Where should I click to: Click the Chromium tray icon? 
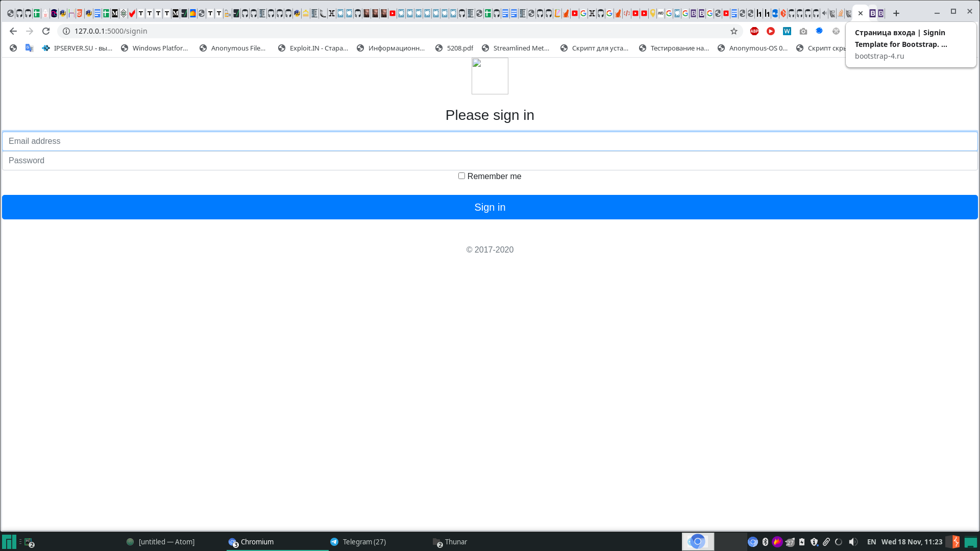click(x=753, y=542)
